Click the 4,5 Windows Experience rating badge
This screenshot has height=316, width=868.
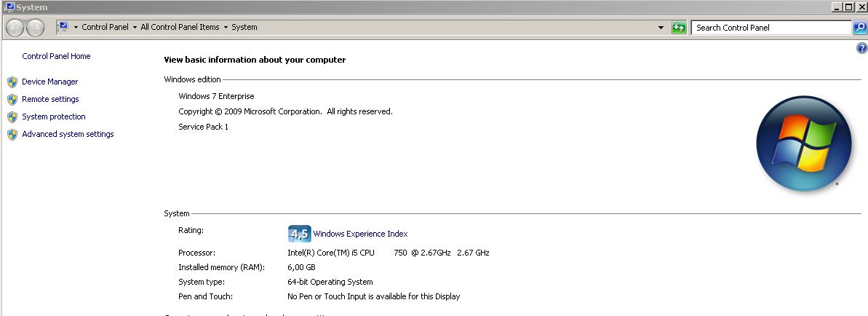[x=300, y=234]
